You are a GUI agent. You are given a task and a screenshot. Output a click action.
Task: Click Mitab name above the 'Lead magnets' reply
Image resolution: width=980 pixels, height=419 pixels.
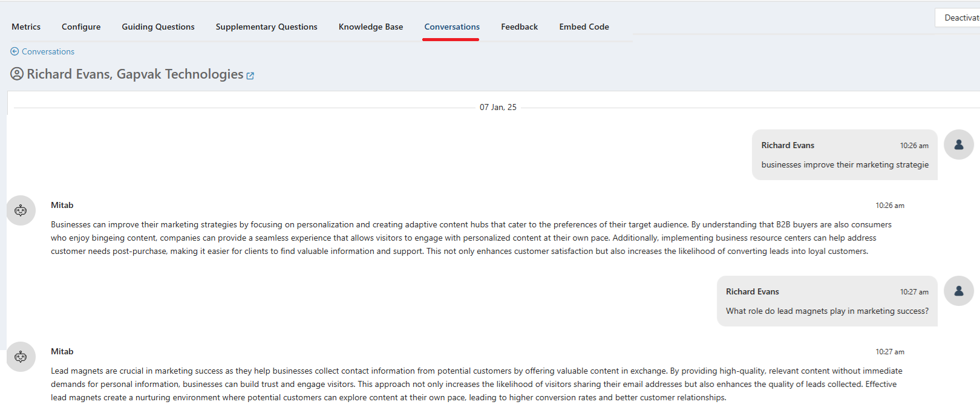point(62,351)
